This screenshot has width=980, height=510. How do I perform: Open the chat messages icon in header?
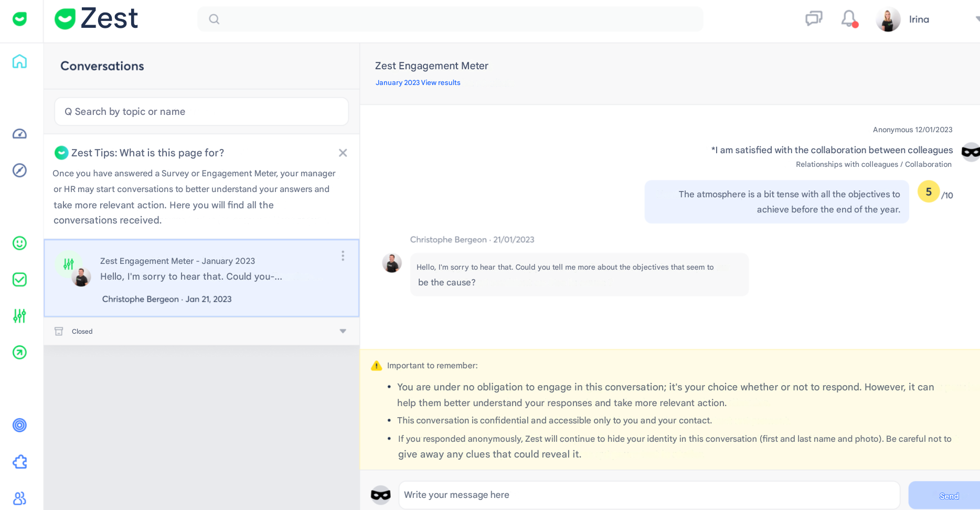point(814,19)
